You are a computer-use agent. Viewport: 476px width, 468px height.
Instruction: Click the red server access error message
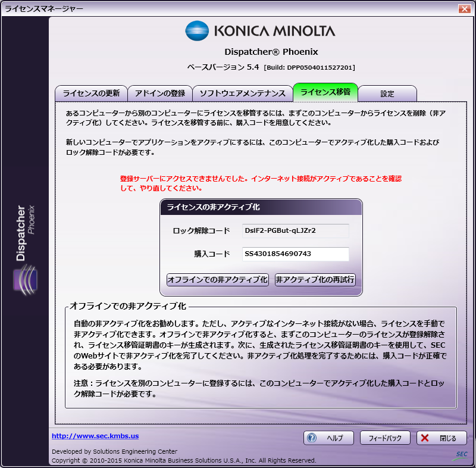coord(261,183)
